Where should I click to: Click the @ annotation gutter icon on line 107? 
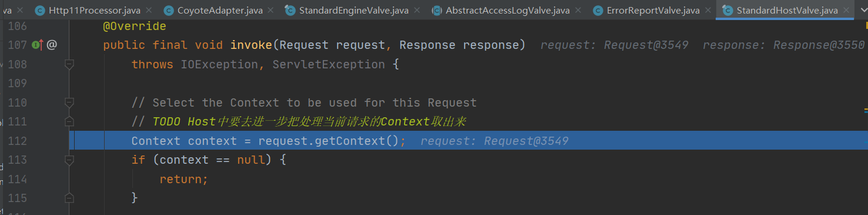point(52,45)
